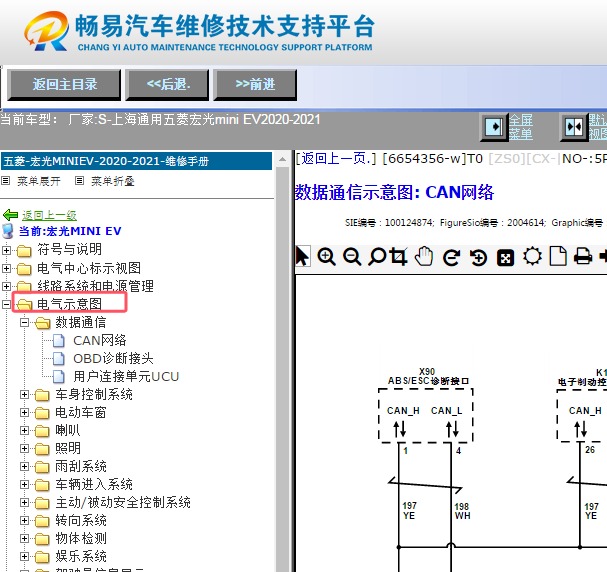Click the 菜单展开 list icon
This screenshot has width=607, height=572.
pyautogui.click(x=5, y=181)
